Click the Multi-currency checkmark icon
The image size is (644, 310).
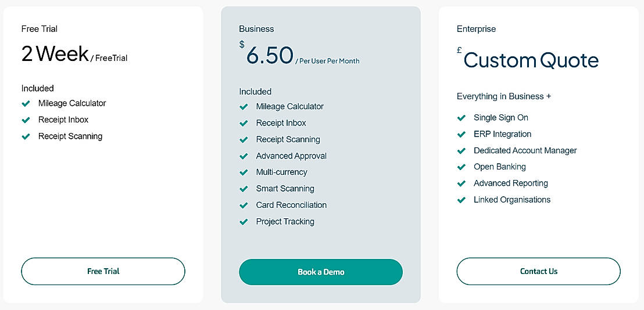click(x=244, y=172)
